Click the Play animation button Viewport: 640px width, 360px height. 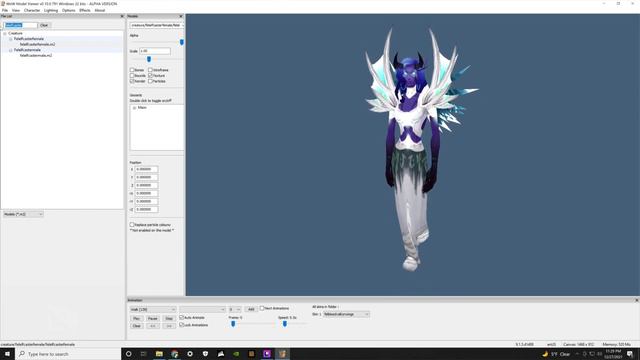tap(136, 318)
